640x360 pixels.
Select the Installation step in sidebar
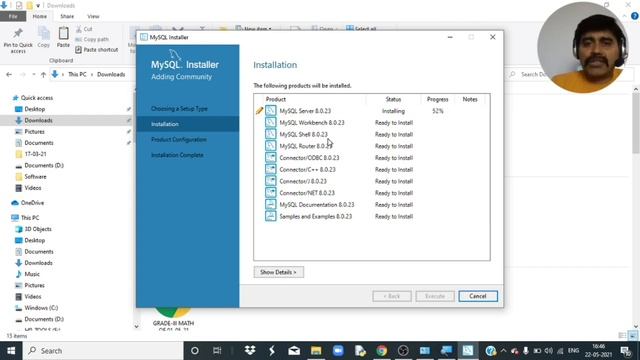tap(188, 124)
